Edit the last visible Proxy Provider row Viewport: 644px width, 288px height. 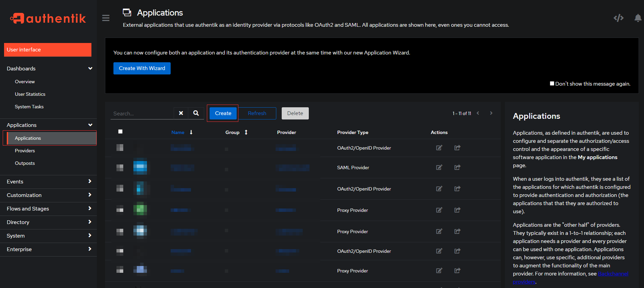(439, 270)
